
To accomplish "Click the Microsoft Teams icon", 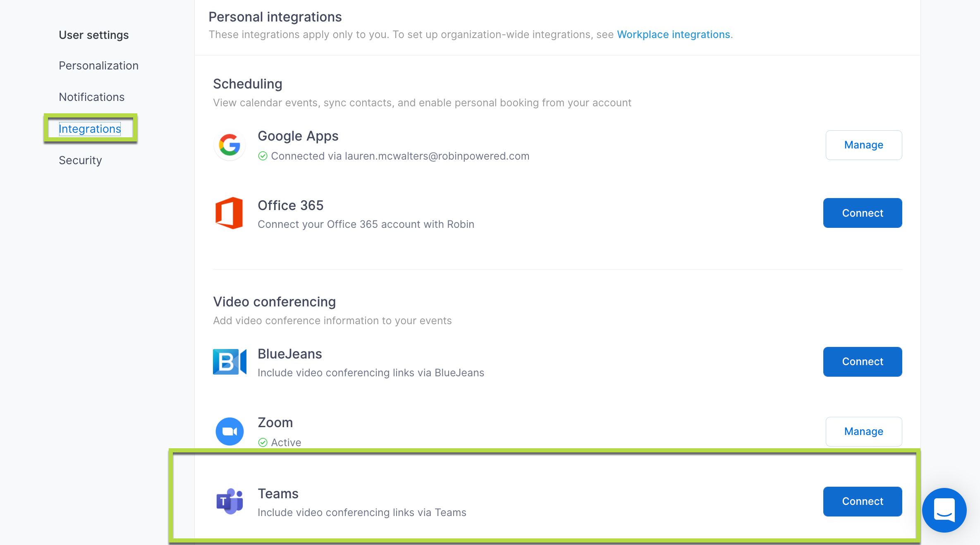I will [230, 501].
